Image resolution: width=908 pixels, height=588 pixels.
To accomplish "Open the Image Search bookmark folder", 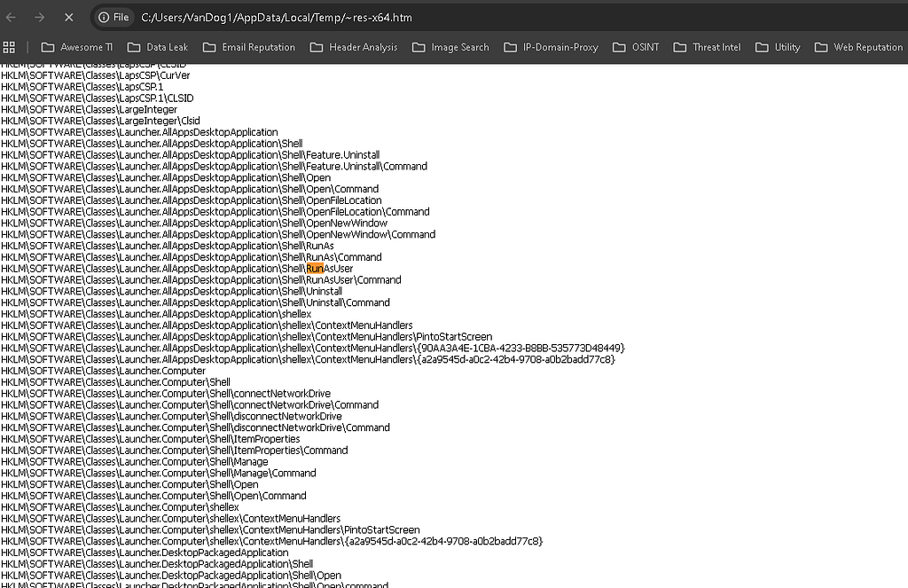I will pyautogui.click(x=450, y=48).
